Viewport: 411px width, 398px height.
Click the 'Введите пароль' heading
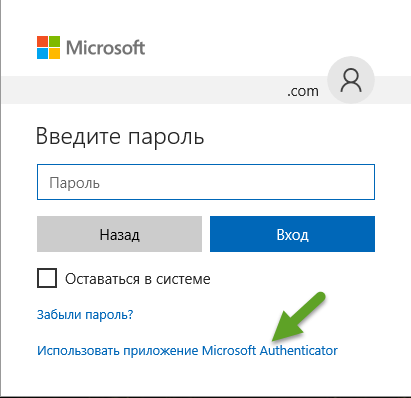(x=120, y=136)
